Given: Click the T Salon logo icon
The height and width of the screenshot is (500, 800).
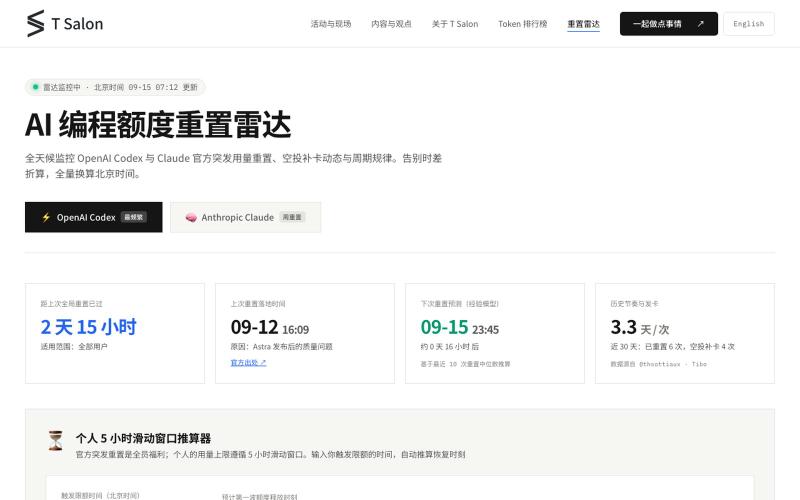Looking at the screenshot, I should pos(36,23).
